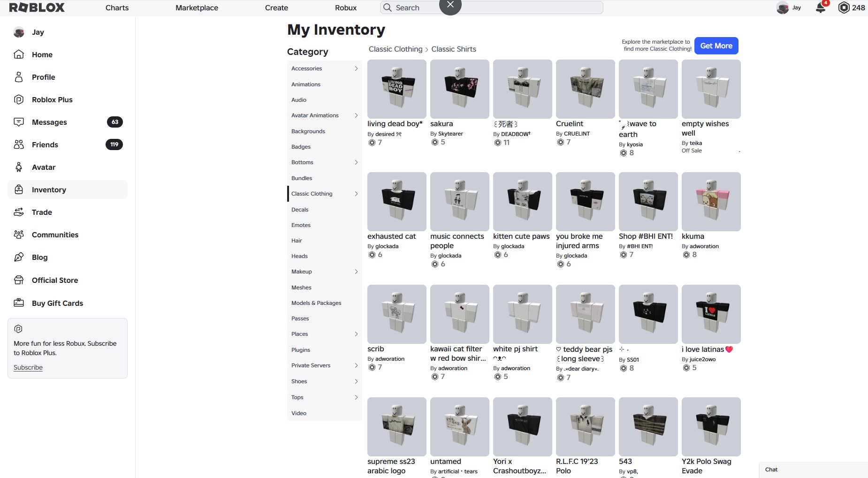Click the Blog icon in sidebar
This screenshot has width=868, height=478.
[19, 257]
